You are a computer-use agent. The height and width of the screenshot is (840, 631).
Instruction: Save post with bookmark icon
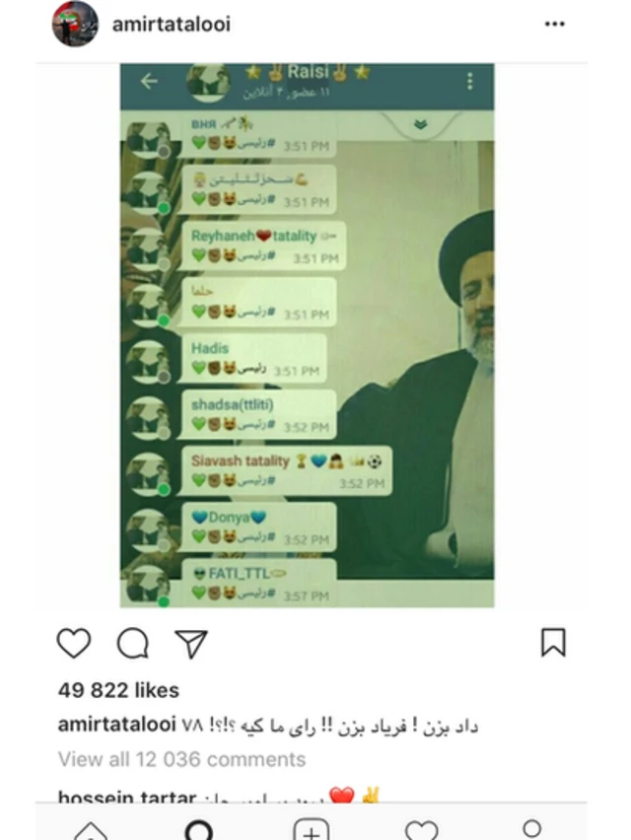pos(553,642)
